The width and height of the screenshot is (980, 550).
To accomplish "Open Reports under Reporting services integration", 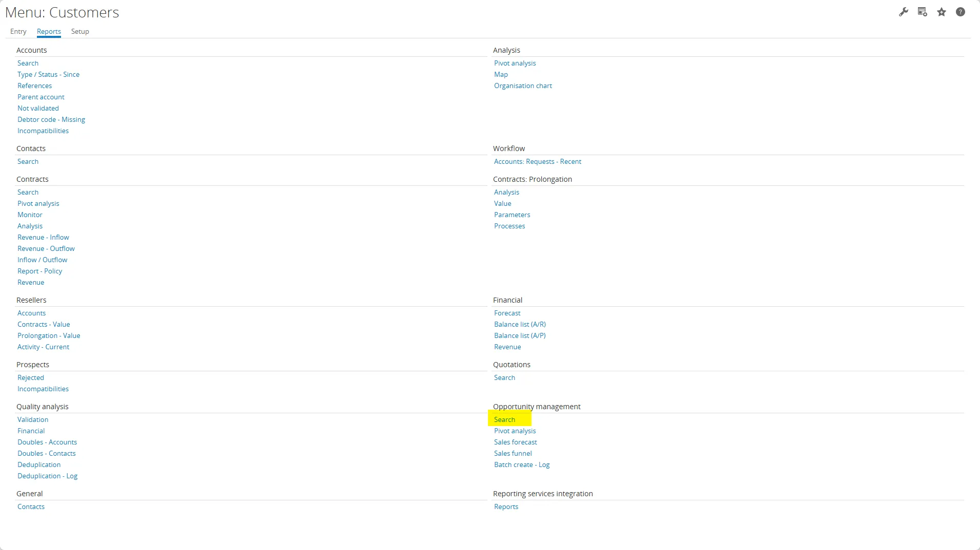I will 506,506.
